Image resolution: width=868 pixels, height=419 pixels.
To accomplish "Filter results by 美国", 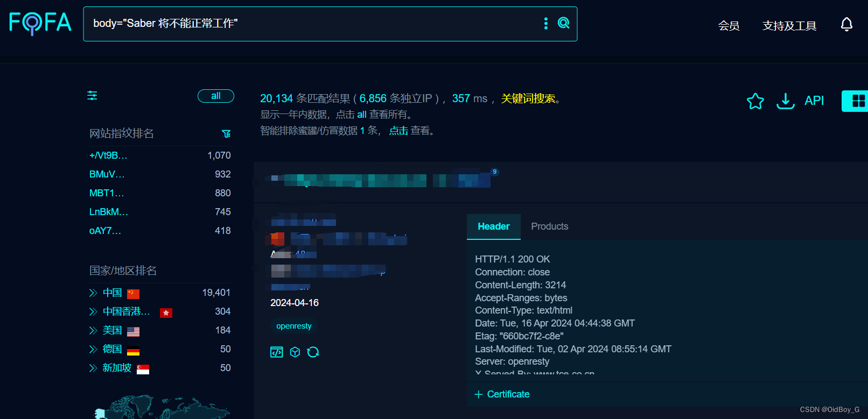I will 113,330.
